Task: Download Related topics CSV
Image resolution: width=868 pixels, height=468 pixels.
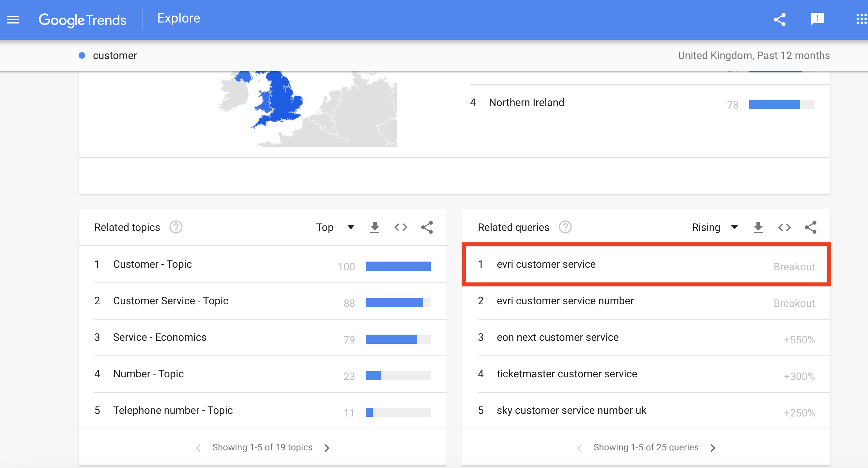Action: [x=375, y=227]
